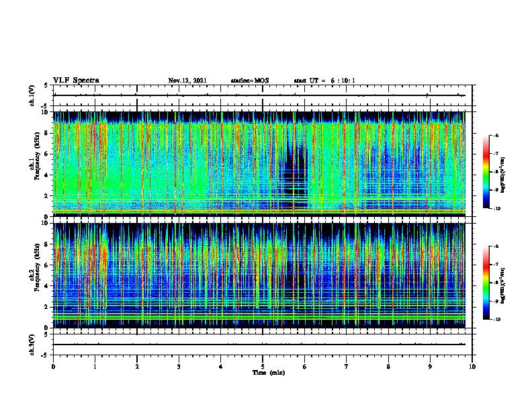Click the ch.1 color bar log(PSD) label

(x=503, y=175)
